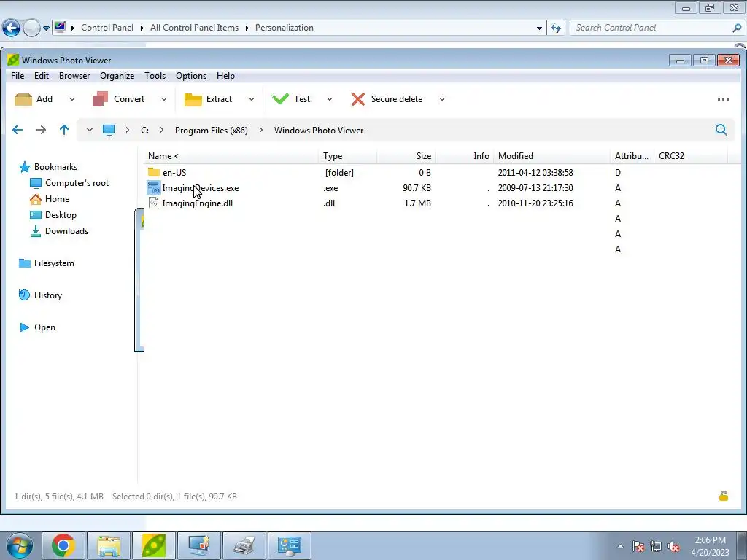The height and width of the screenshot is (560, 747).
Task: Click the Home house icon in sidebar
Action: (x=36, y=199)
